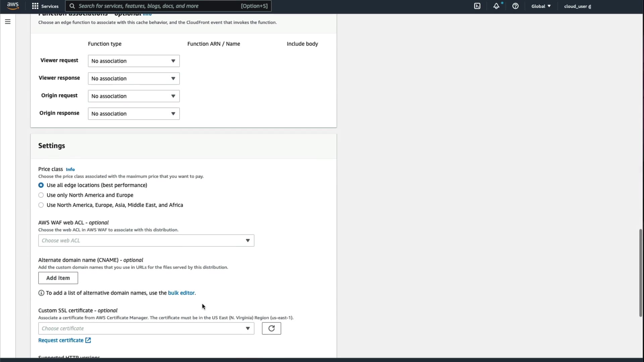Choose North America, Europe, Asia, Middle East, Africa
The image size is (644, 362).
[x=41, y=205]
